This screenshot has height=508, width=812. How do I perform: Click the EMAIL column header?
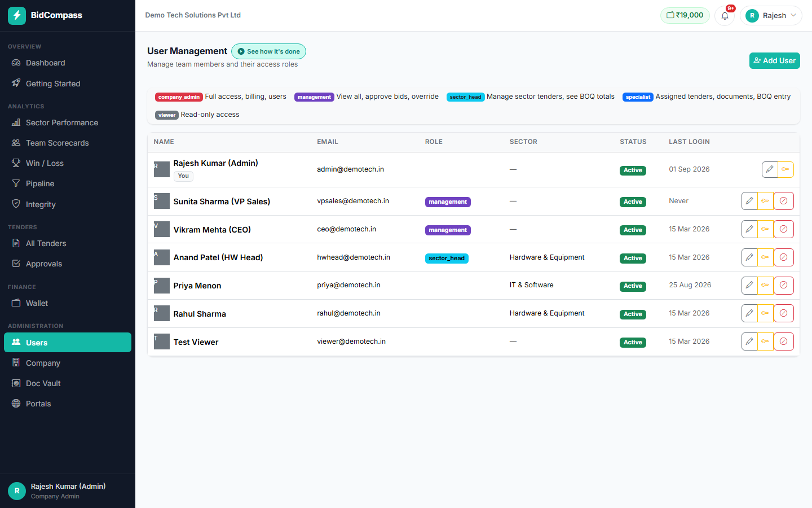coord(328,142)
